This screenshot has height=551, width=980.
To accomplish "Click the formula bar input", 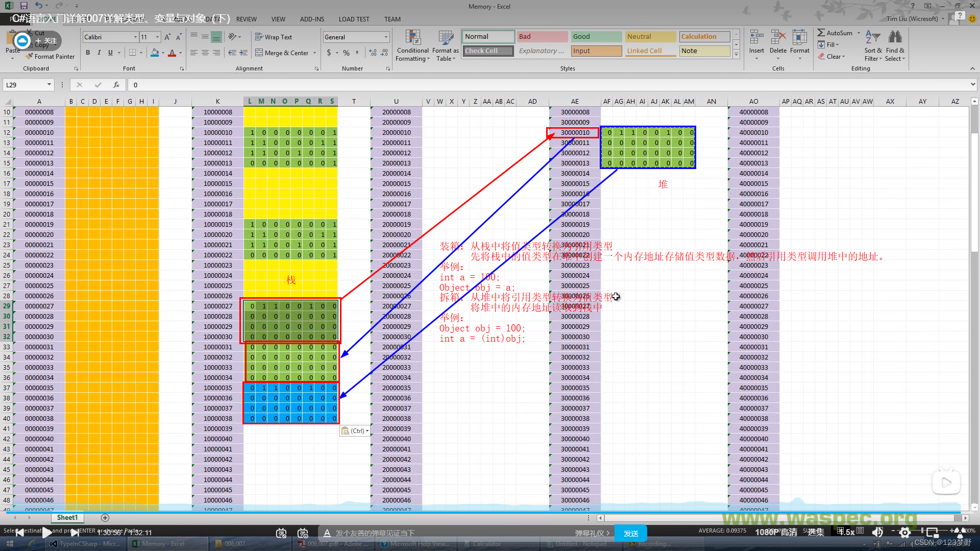I will (x=549, y=85).
